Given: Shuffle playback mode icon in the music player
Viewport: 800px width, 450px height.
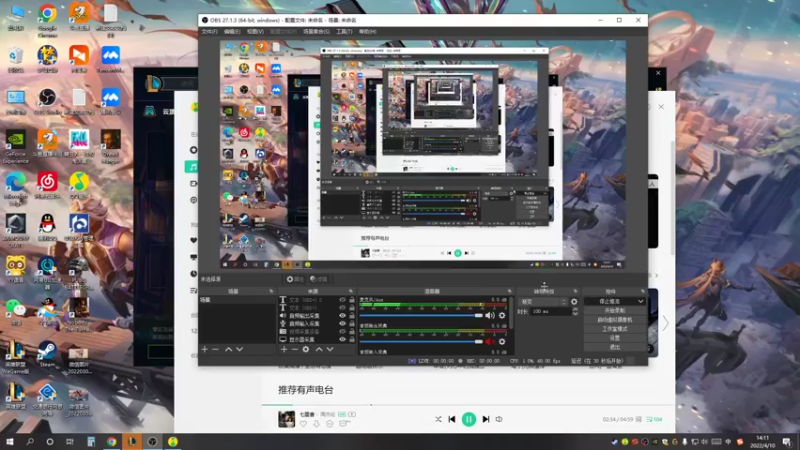Looking at the screenshot, I should tap(438, 419).
